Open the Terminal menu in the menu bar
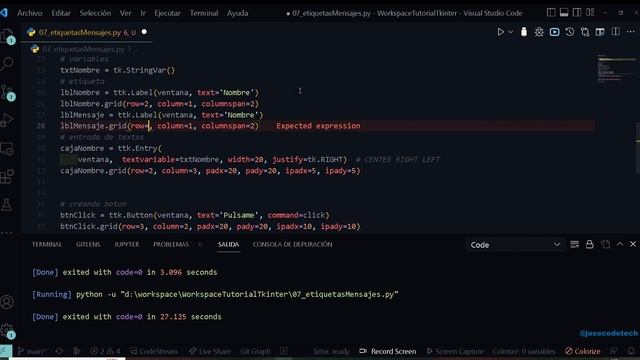Viewport: 640px width, 360px height. point(204,13)
